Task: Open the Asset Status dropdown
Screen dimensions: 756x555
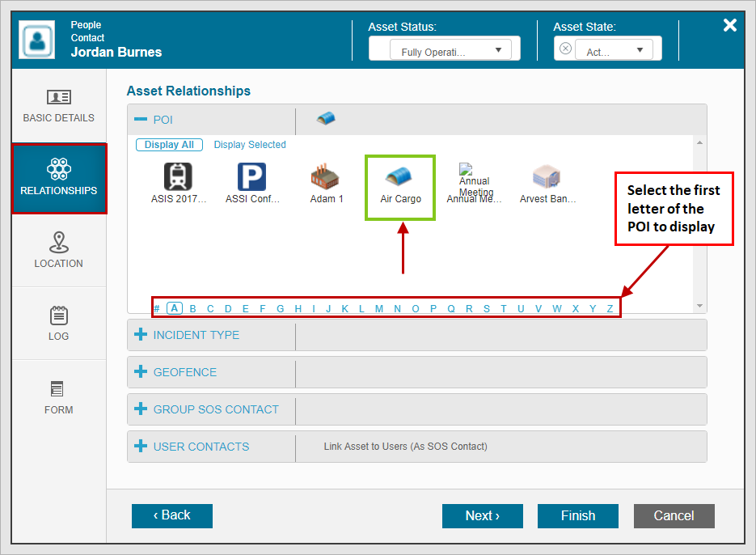Action: pos(445,50)
